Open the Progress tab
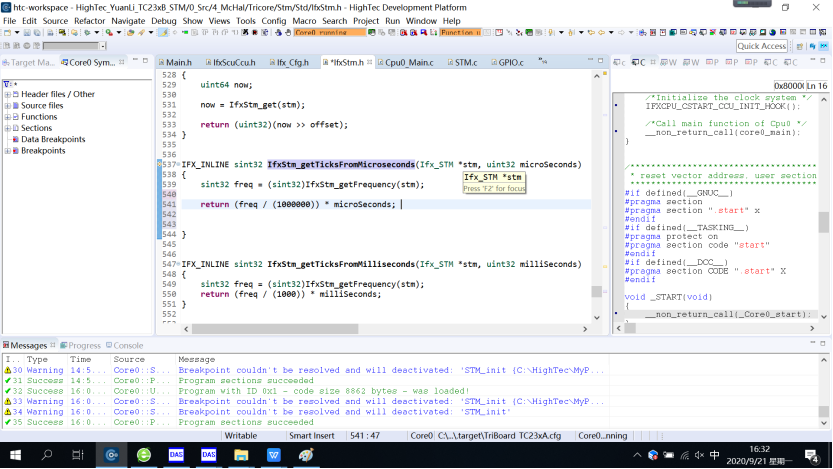Image resolution: width=833 pixels, height=469 pixels. [80, 345]
